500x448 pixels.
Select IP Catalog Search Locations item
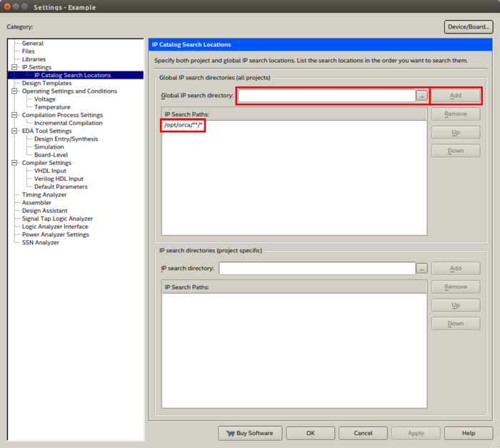(72, 75)
